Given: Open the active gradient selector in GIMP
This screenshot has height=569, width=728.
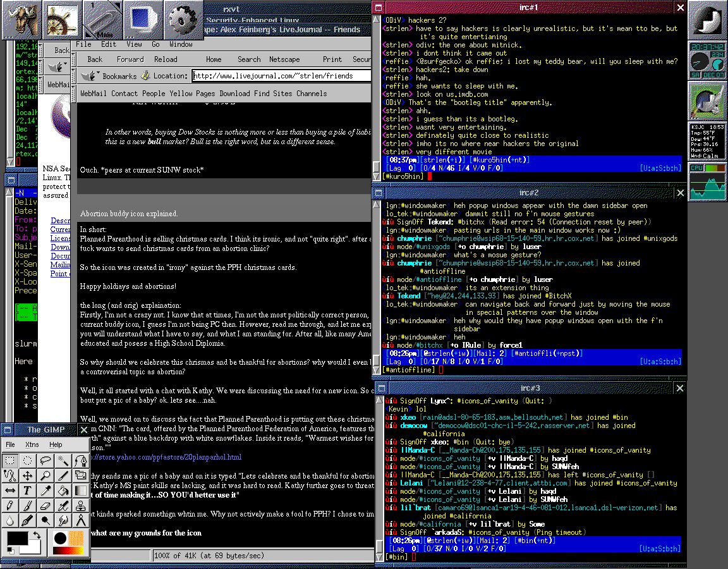Looking at the screenshot, I should pos(68,551).
